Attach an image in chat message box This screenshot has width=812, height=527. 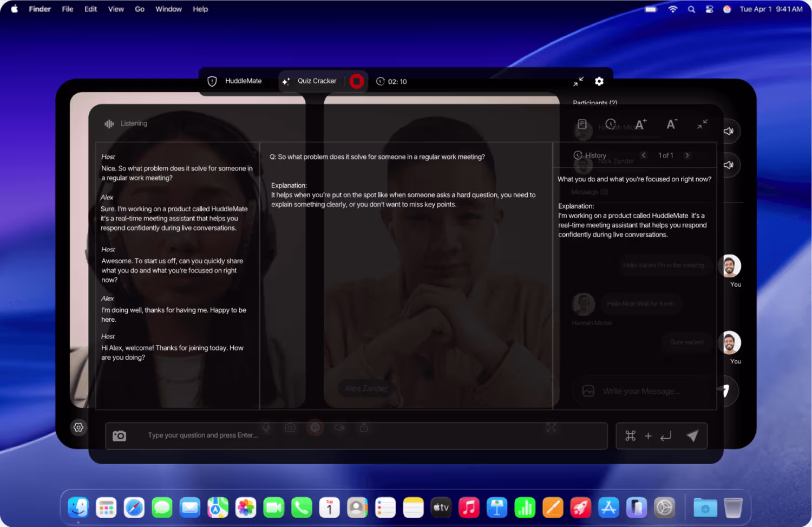[588, 391]
